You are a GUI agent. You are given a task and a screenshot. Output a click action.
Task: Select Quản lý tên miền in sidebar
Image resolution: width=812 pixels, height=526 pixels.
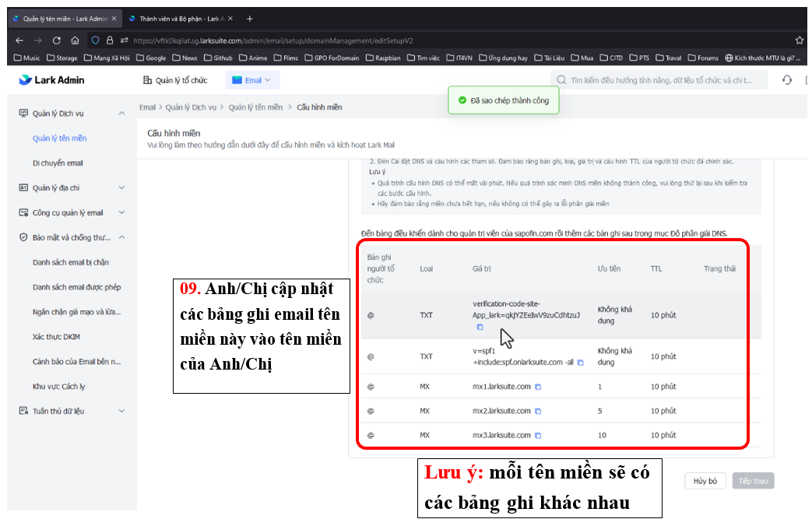tap(59, 139)
